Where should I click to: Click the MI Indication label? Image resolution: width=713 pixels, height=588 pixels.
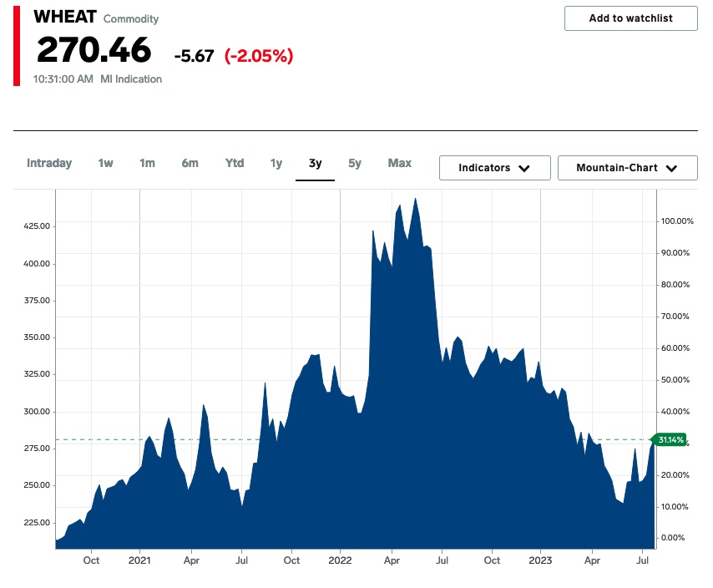click(131, 79)
